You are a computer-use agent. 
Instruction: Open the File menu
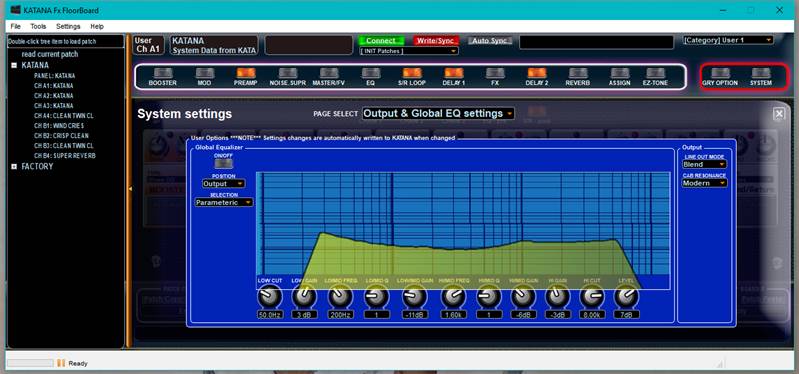point(16,26)
